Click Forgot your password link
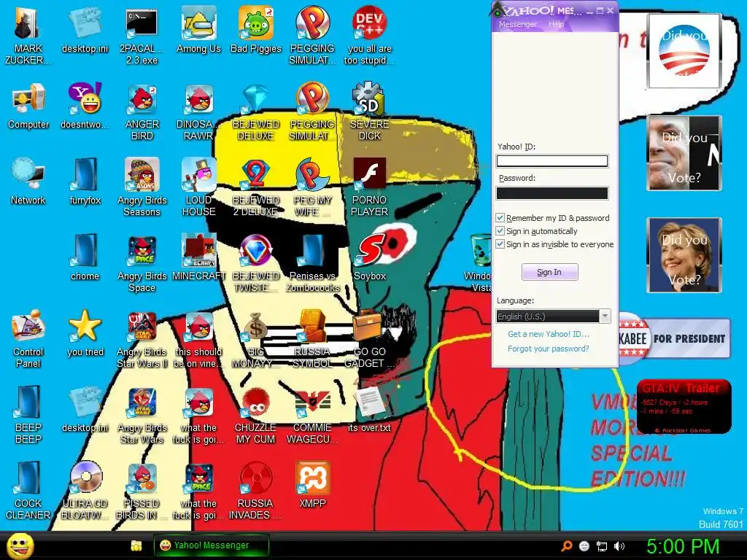 548,349
